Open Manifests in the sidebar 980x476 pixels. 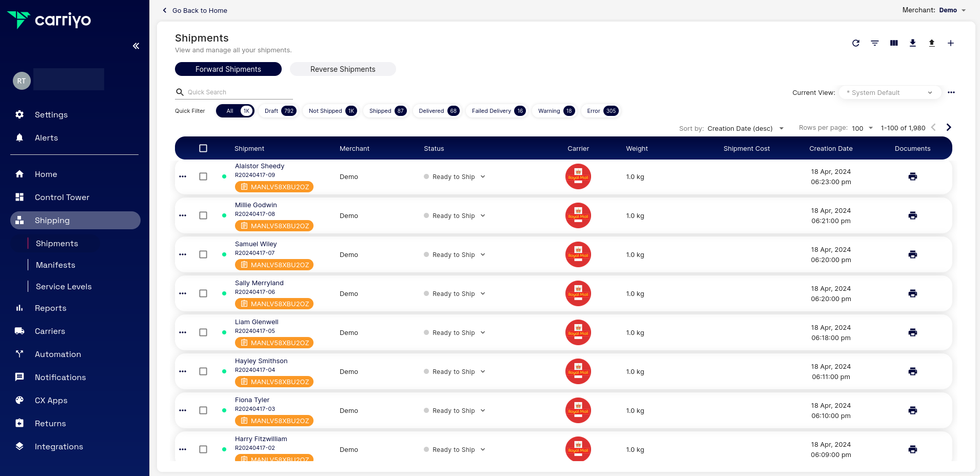point(55,265)
